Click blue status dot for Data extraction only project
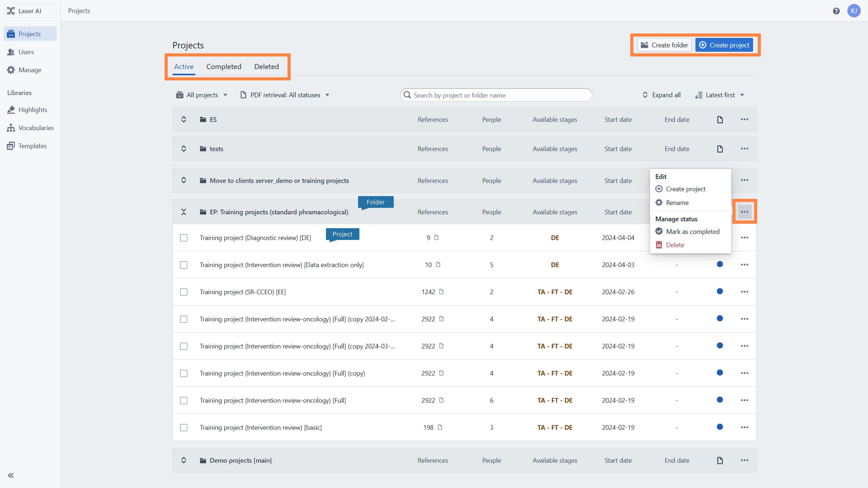The height and width of the screenshot is (488, 868). tap(720, 264)
